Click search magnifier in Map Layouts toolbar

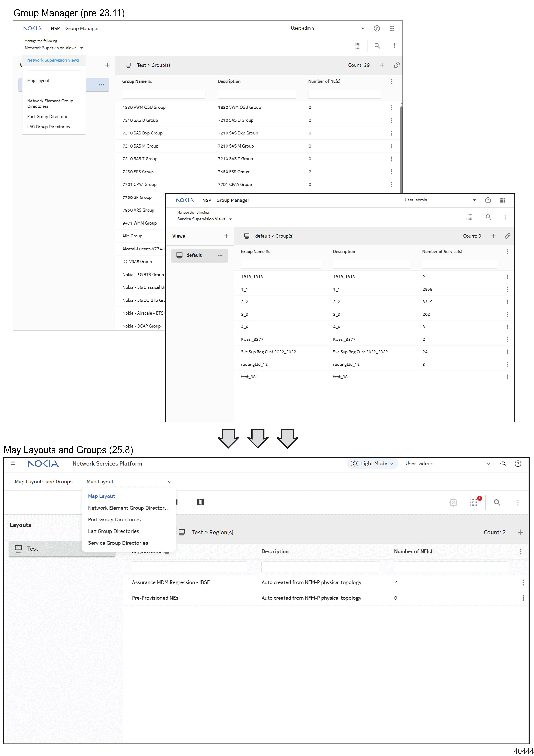point(497,502)
